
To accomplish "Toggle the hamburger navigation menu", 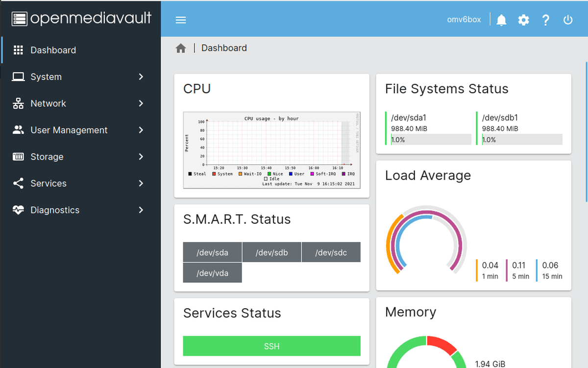I will click(x=181, y=20).
